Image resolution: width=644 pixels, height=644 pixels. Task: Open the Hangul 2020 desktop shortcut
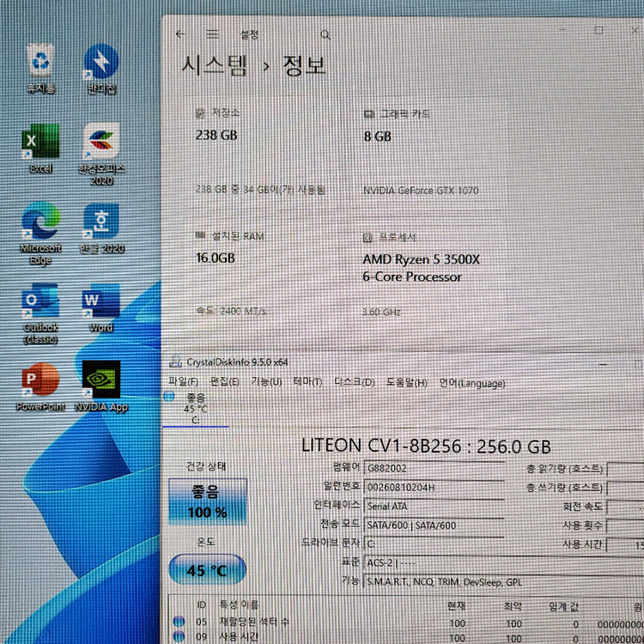click(x=101, y=228)
